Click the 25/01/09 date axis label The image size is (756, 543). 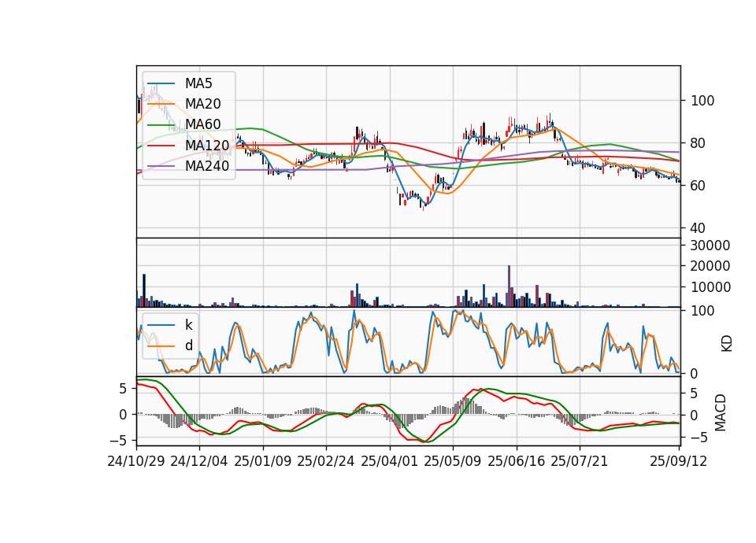pos(263,461)
